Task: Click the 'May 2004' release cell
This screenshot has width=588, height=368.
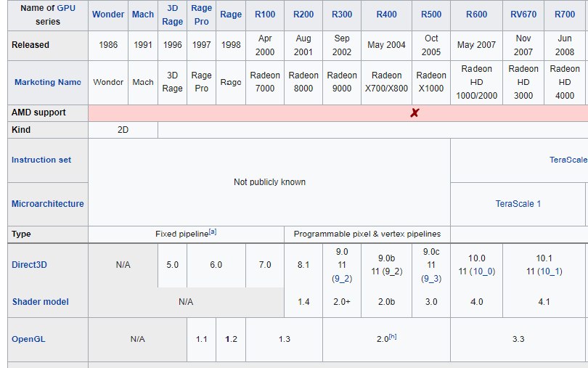Action: point(386,45)
